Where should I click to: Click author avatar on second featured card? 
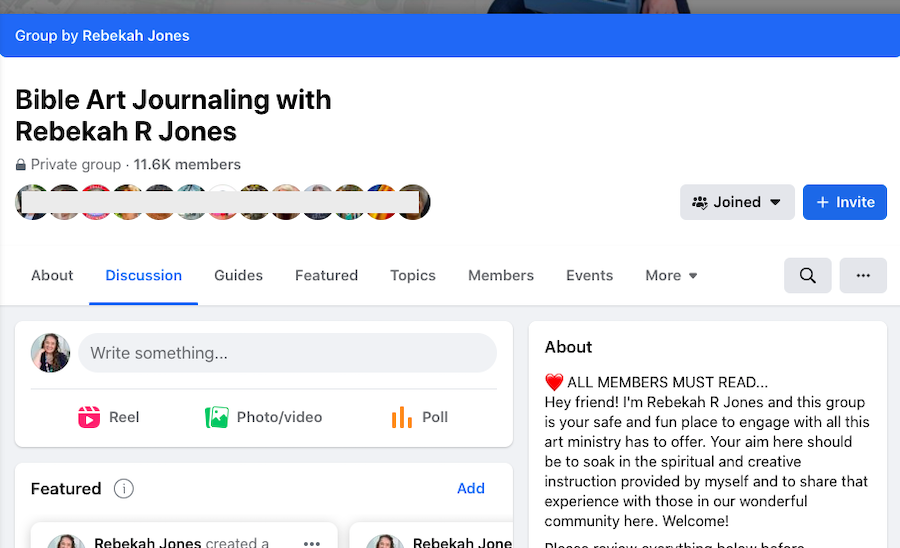tap(385, 541)
